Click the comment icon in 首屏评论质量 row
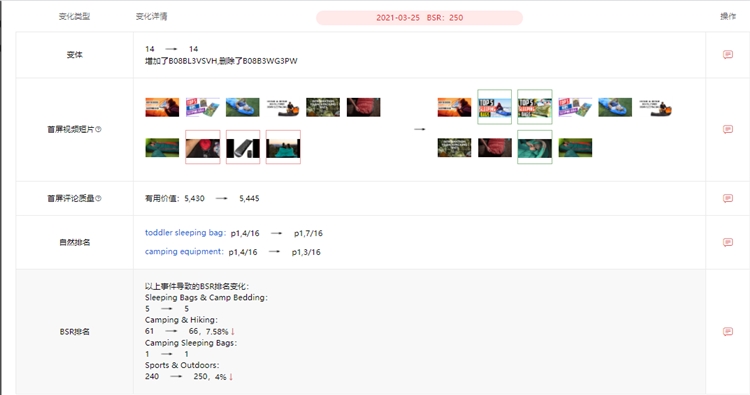Image resolution: width=750 pixels, height=395 pixels. pos(728,198)
